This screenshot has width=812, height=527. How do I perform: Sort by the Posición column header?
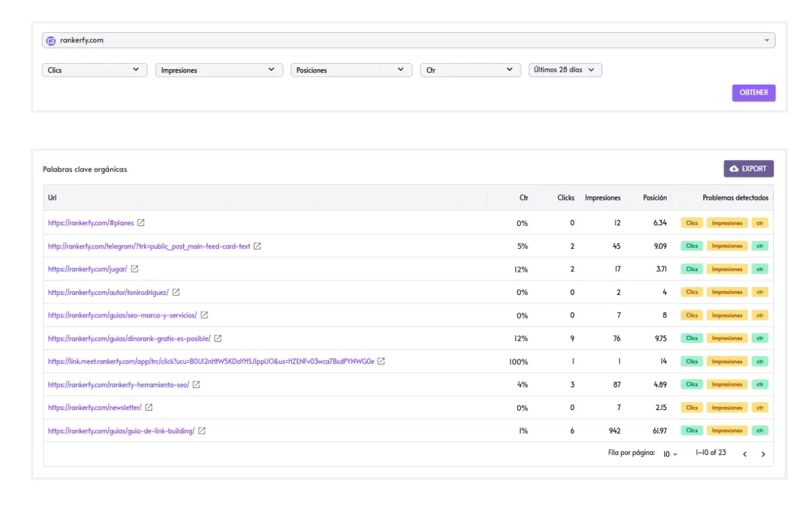654,197
